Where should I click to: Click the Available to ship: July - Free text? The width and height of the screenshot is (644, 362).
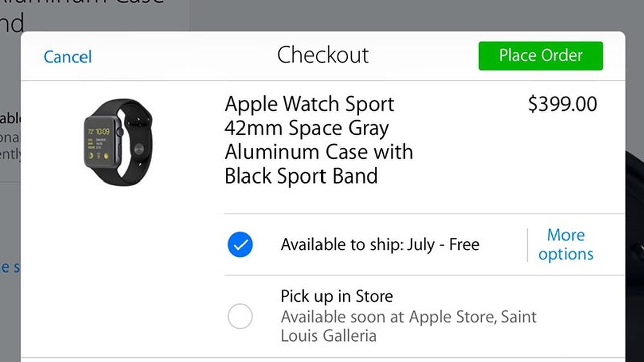(x=380, y=245)
